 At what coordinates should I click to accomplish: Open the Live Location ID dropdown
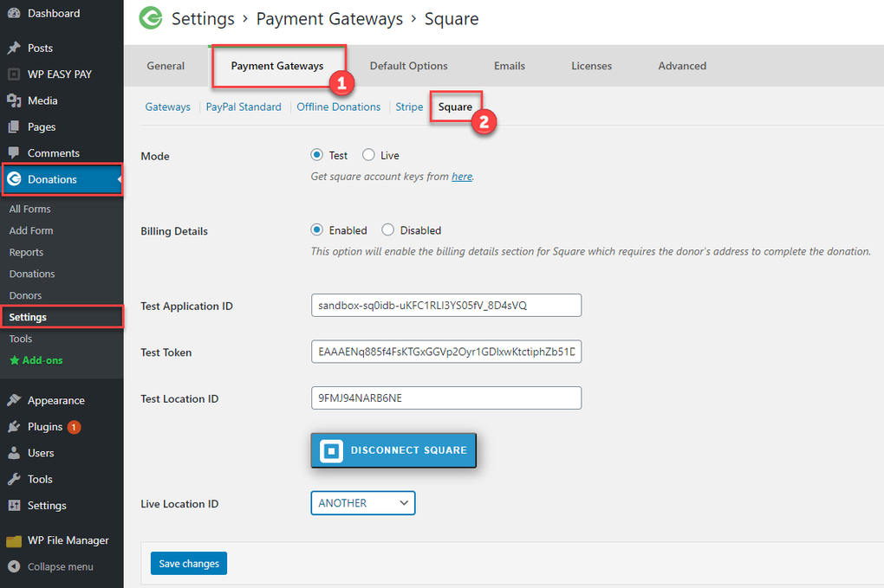pos(362,502)
